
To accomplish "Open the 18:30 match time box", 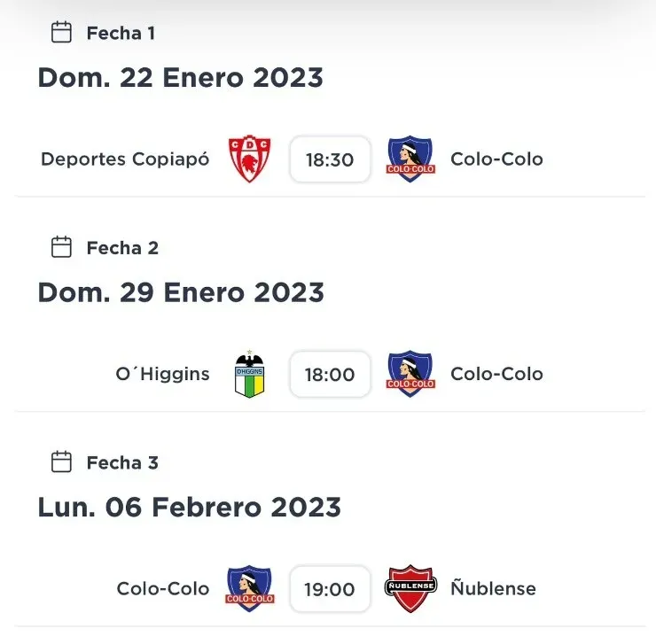I will tap(330, 159).
